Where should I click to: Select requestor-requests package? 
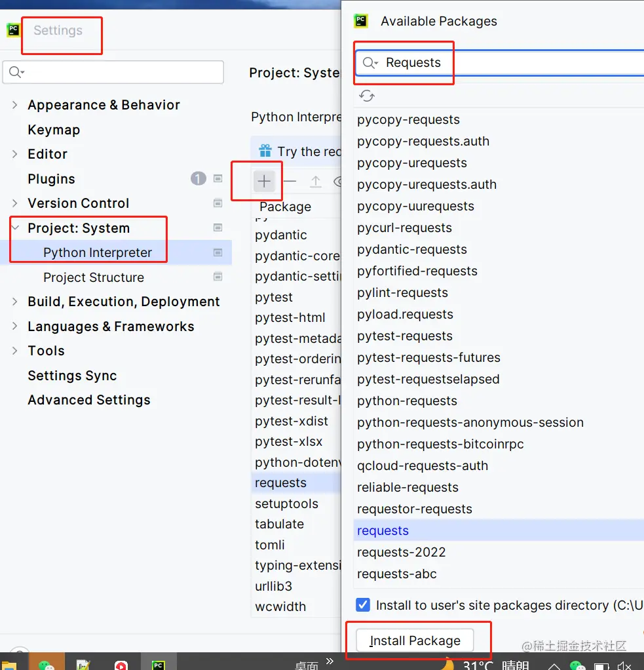coord(414,509)
